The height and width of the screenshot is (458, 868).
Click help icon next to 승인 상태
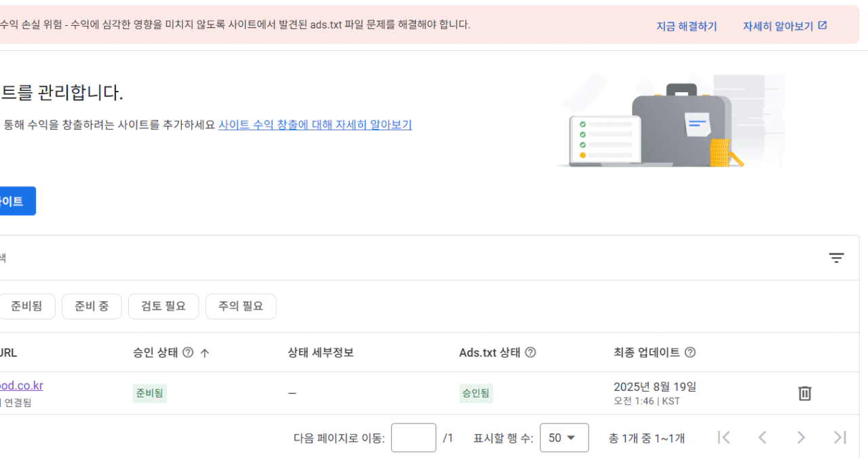click(188, 353)
